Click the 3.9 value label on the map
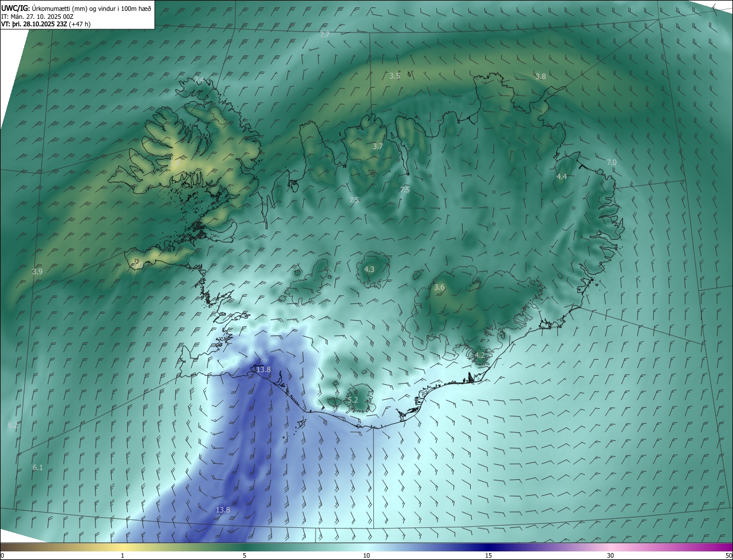733x560 pixels. [x=37, y=271]
